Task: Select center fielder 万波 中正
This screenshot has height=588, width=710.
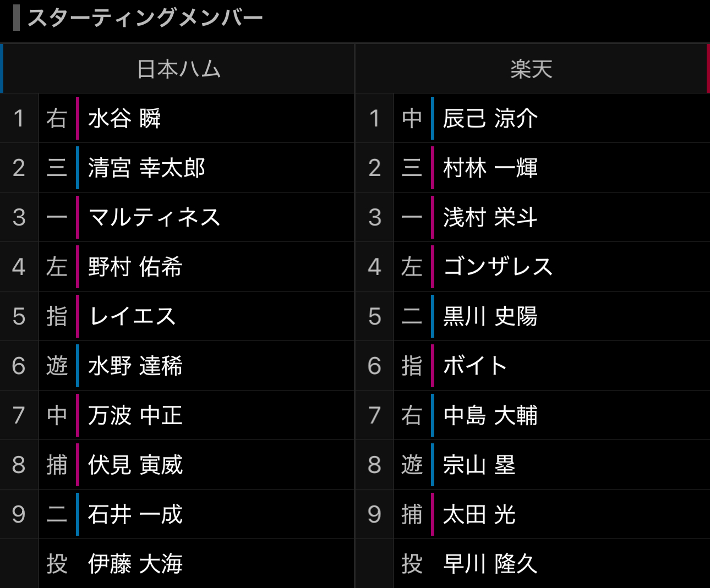Action: click(135, 415)
